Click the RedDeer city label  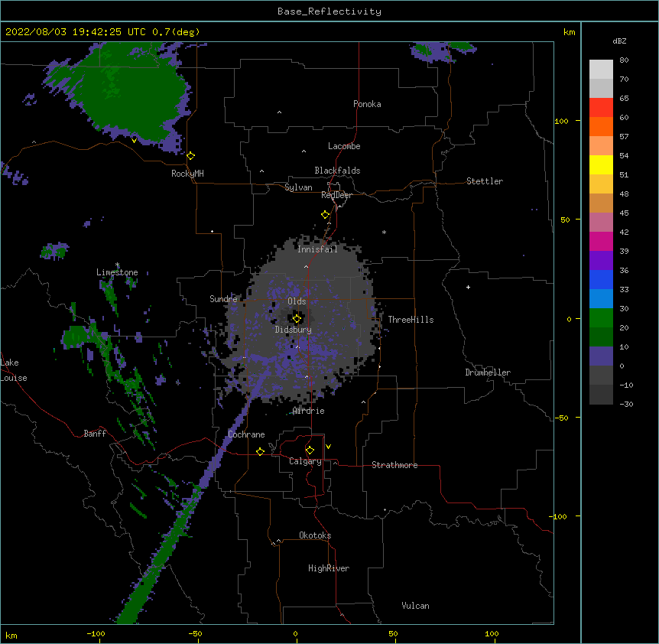[336, 195]
